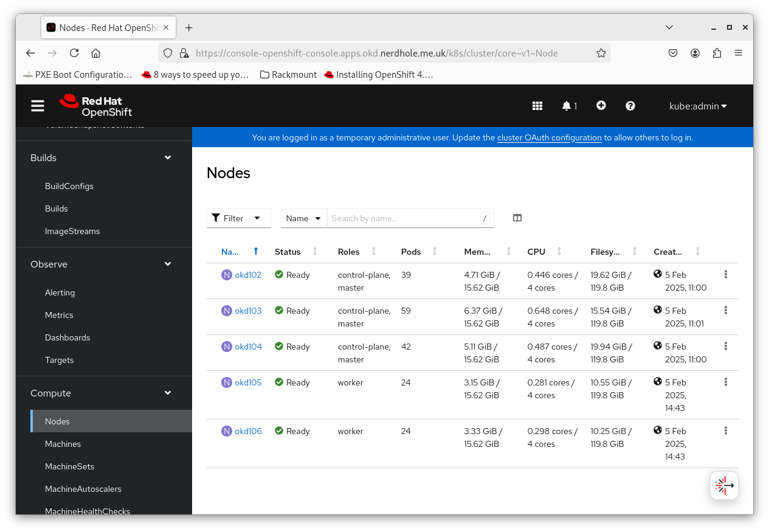Open the okd105 node link
The height and width of the screenshot is (532, 769).
[x=248, y=382]
